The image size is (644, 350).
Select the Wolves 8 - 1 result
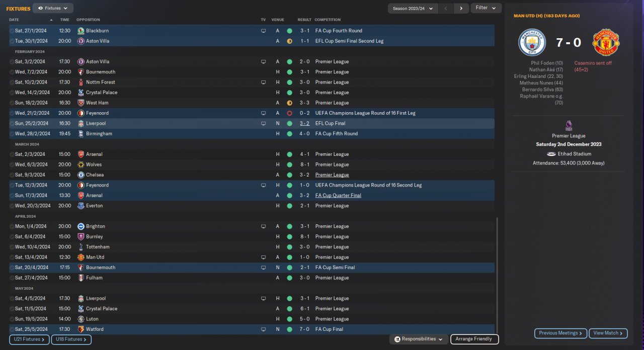(305, 164)
